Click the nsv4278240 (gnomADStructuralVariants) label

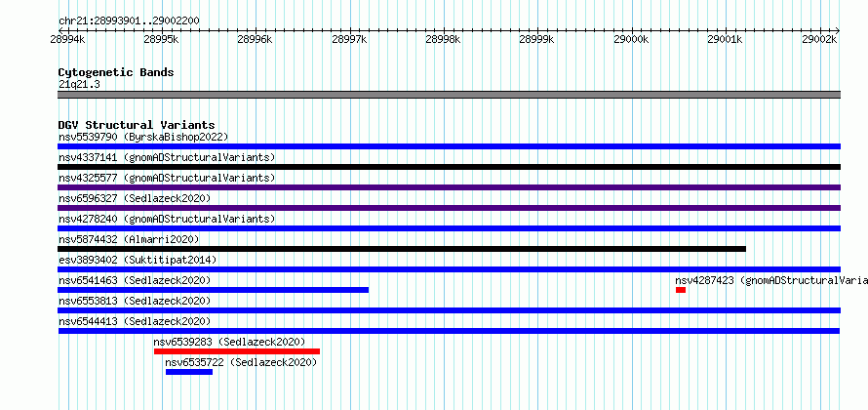pos(167,219)
